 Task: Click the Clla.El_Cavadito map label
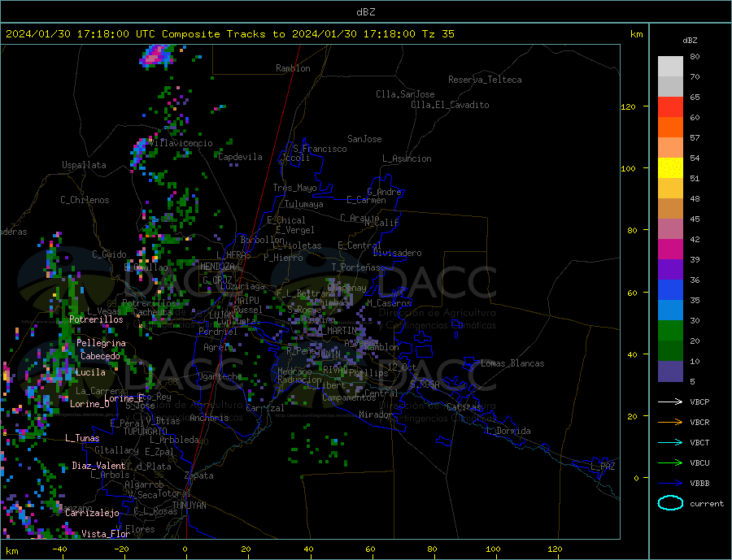(x=450, y=105)
